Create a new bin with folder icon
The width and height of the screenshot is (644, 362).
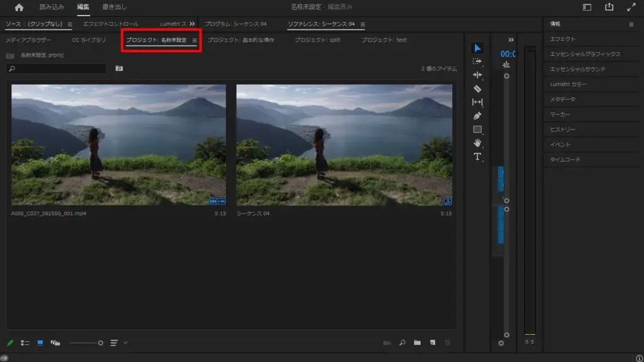pyautogui.click(x=417, y=343)
